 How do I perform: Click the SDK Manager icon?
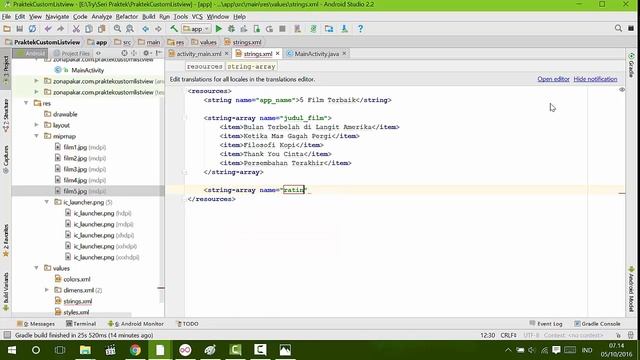[344, 29]
